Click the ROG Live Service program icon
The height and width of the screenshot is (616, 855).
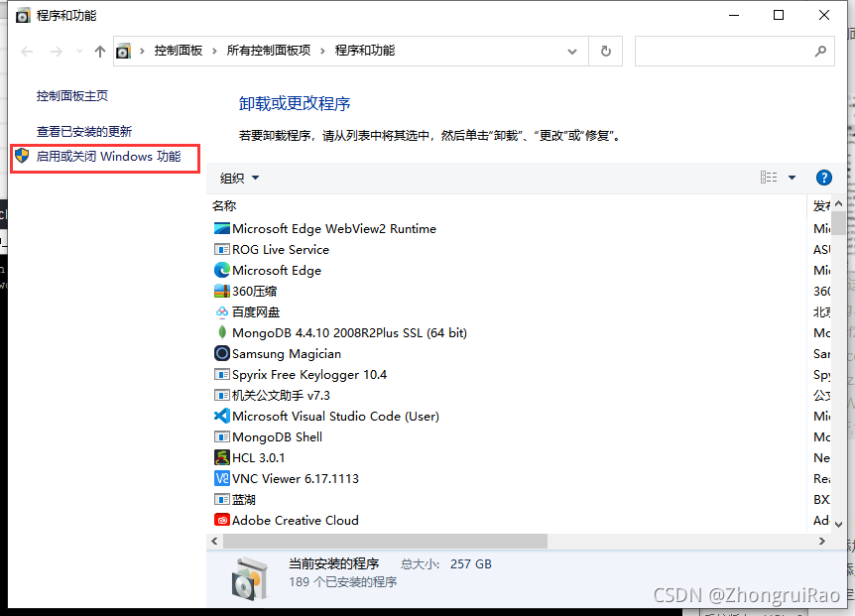(222, 249)
